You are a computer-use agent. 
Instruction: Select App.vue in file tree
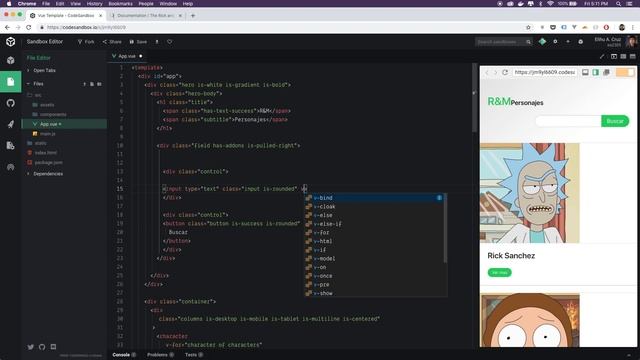click(64, 124)
